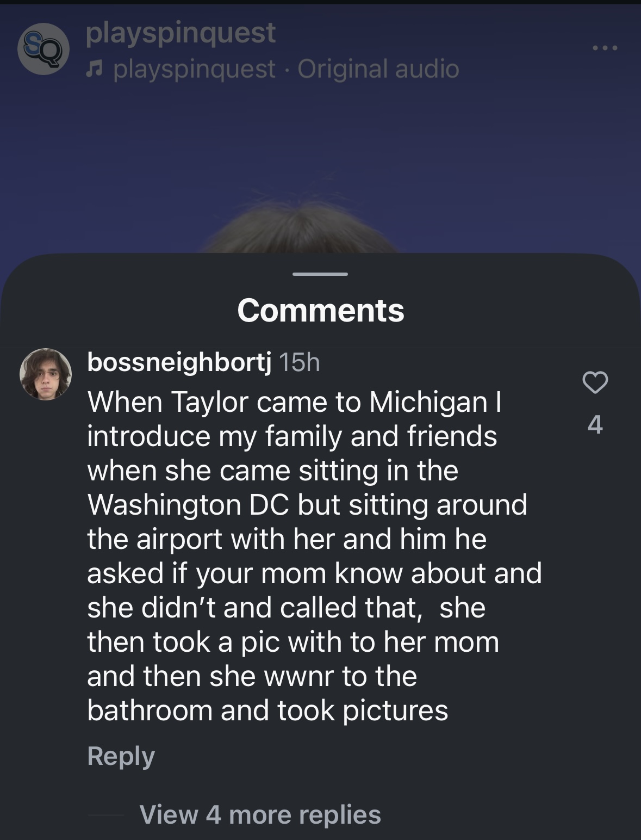
Task: Tap the line beside View more replies
Action: point(105,815)
